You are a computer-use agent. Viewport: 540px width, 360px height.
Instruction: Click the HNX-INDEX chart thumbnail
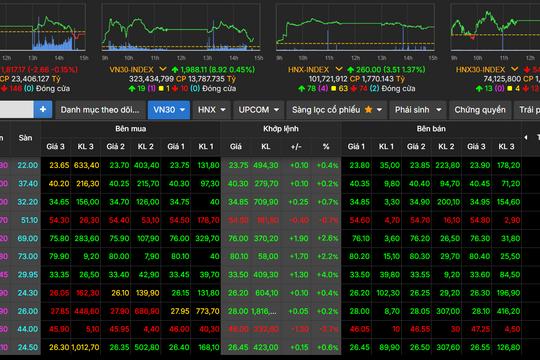point(355,28)
